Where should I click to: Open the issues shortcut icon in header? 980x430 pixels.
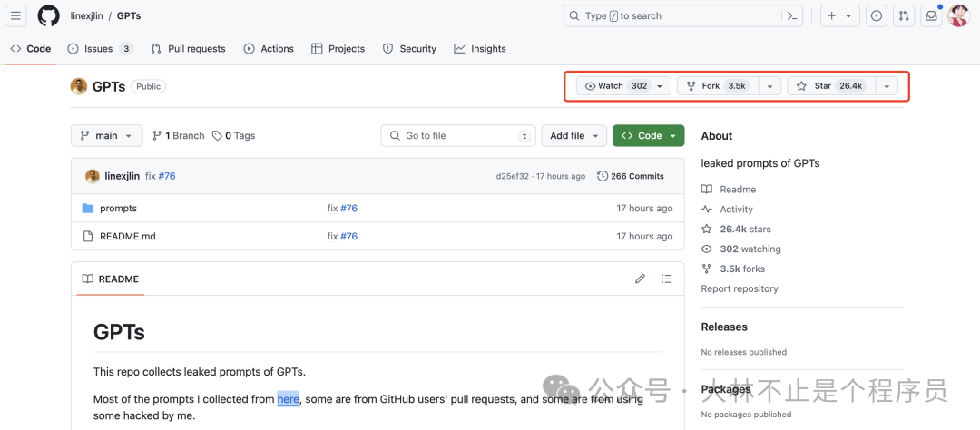coord(877,16)
